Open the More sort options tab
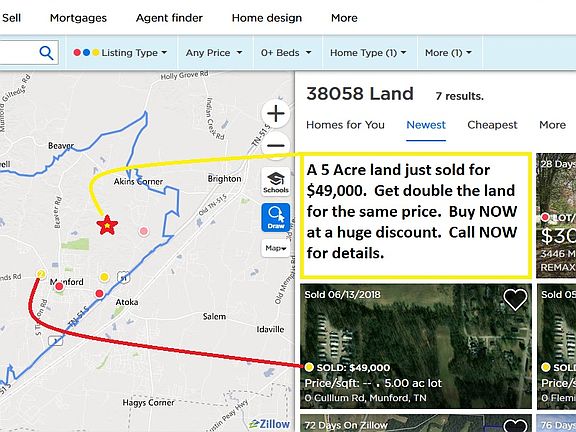 (x=552, y=125)
